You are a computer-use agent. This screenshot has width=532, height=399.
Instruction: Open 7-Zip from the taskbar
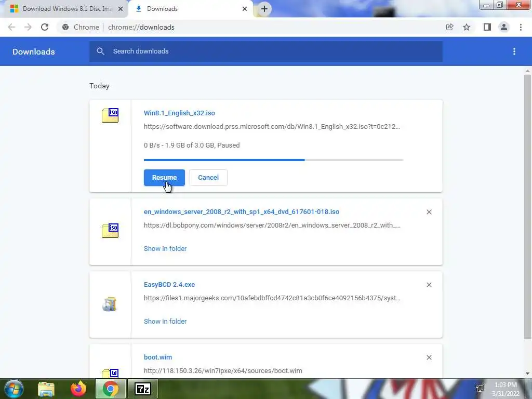coord(142,389)
